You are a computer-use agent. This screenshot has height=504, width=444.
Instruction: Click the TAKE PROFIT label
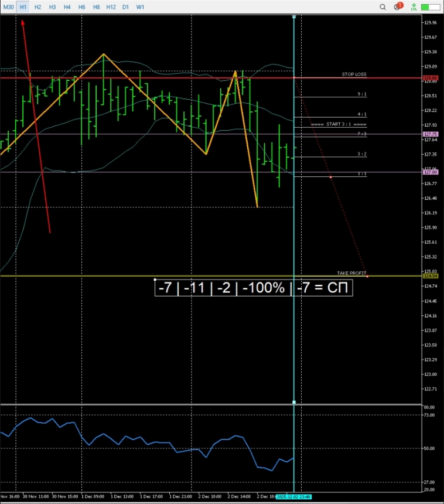click(x=351, y=273)
